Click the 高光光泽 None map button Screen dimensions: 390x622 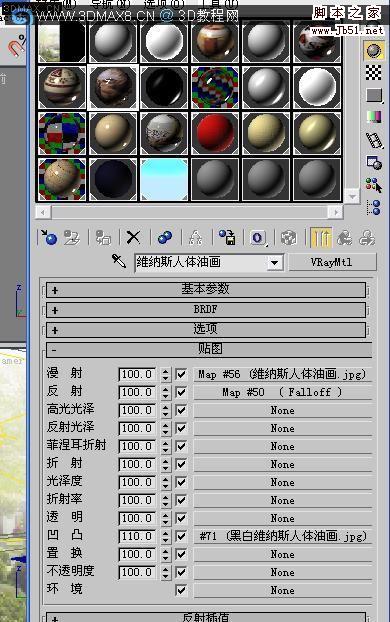(x=282, y=410)
